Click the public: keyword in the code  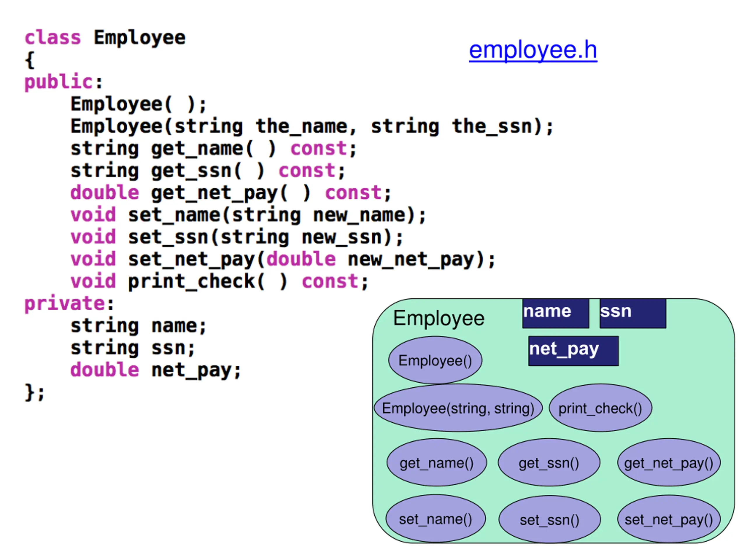pyautogui.click(x=63, y=82)
